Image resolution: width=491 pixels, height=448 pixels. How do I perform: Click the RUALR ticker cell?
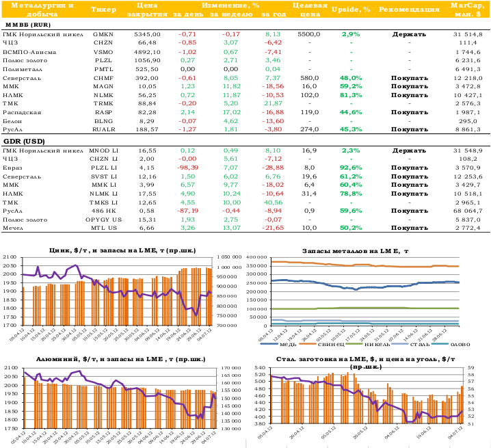coord(104,129)
